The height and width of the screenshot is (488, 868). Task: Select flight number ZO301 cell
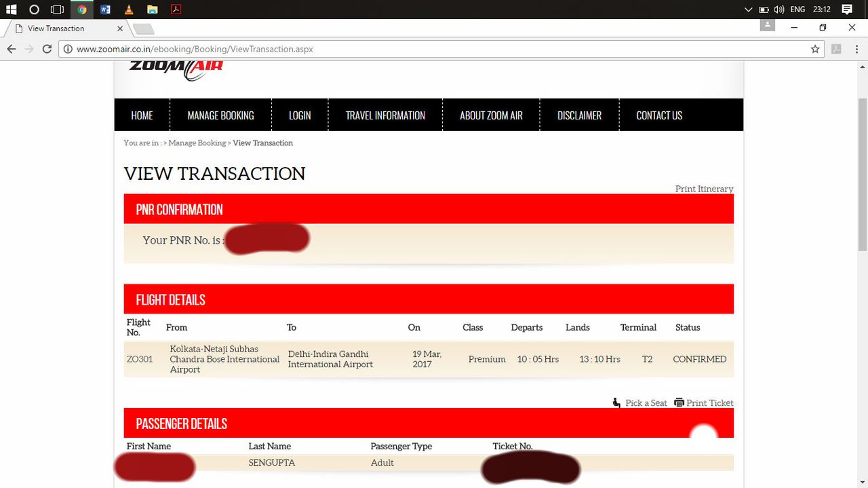point(140,359)
